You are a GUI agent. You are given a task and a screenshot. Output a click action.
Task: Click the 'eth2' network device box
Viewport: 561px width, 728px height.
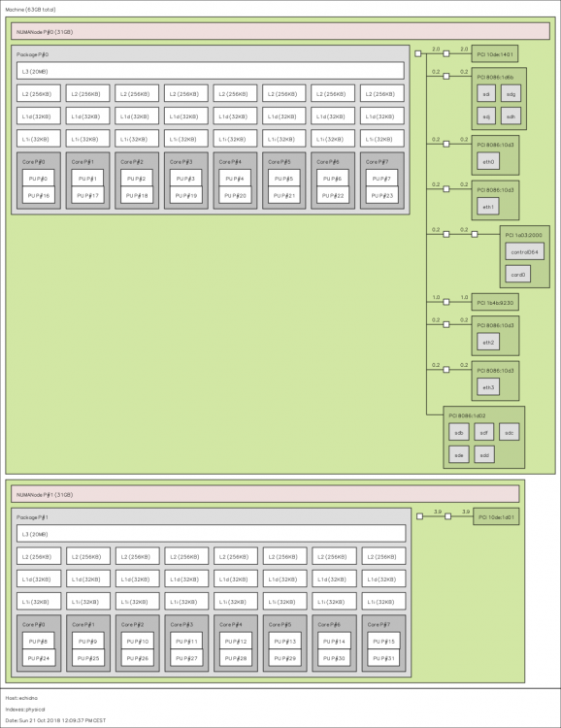[488, 343]
